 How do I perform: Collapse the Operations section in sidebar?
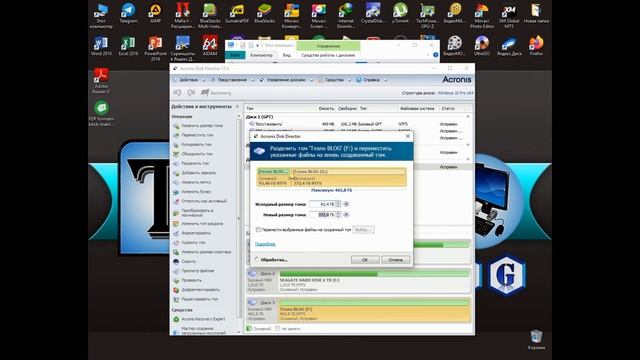pyautogui.click(x=239, y=117)
